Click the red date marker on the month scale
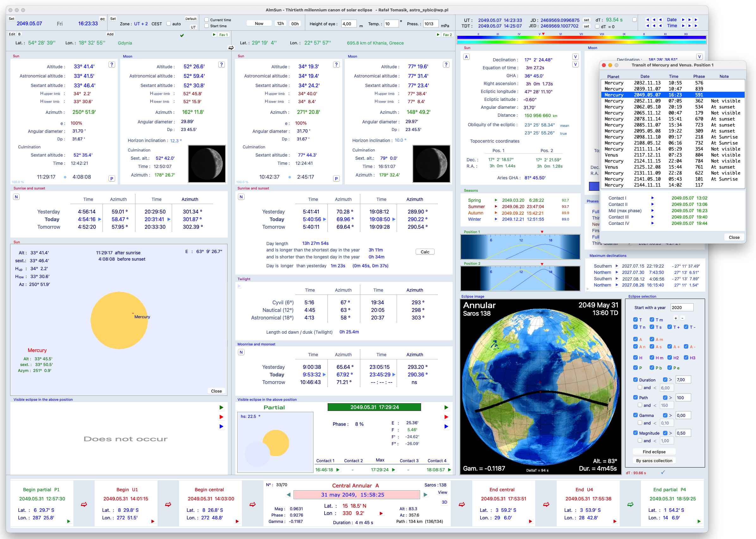756x539 pixels. point(543,34)
